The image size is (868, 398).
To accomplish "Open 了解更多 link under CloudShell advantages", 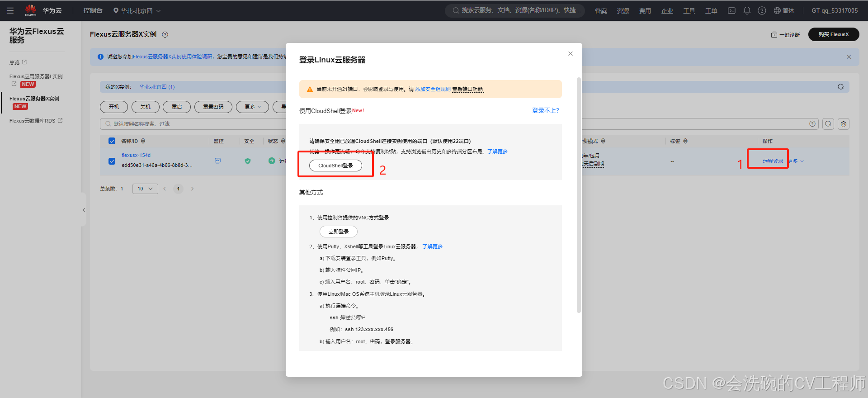I will pos(498,152).
